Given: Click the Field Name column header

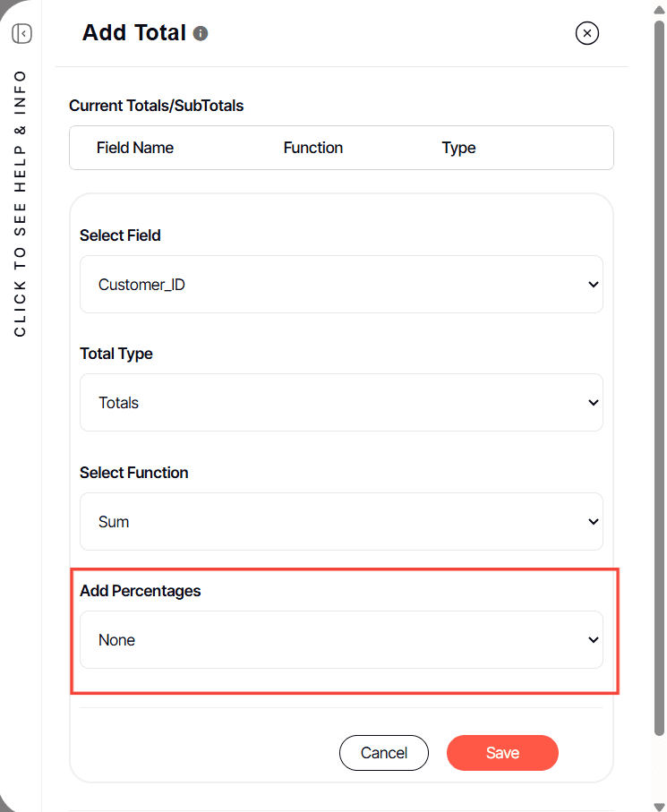Looking at the screenshot, I should (135, 148).
